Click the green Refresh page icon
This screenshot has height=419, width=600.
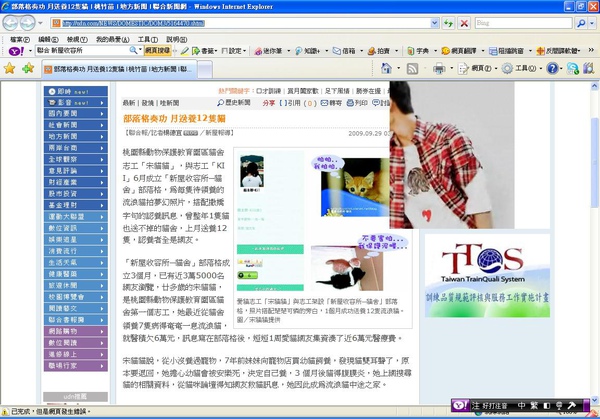tap(448, 23)
